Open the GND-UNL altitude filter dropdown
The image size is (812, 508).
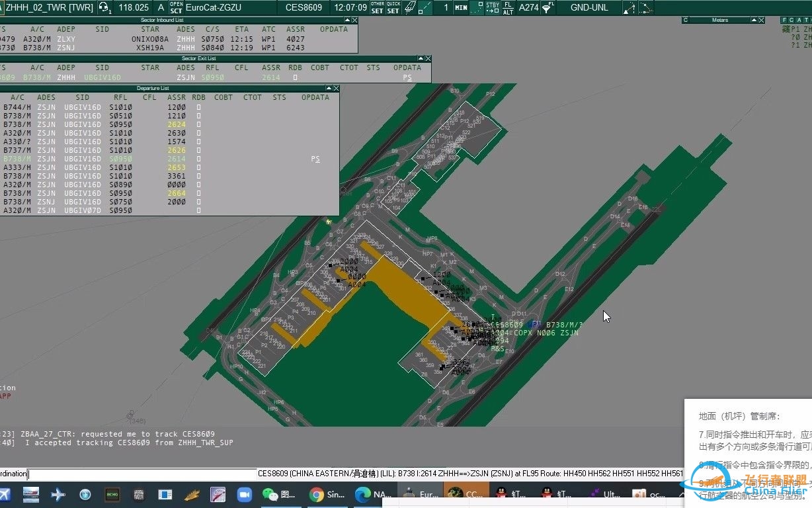point(590,8)
